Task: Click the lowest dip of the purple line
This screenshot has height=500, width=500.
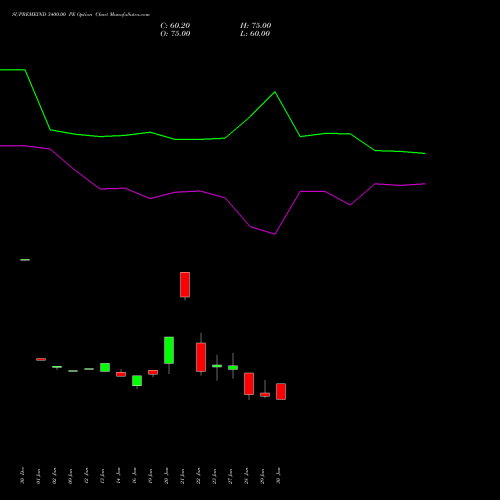Action: [275, 234]
